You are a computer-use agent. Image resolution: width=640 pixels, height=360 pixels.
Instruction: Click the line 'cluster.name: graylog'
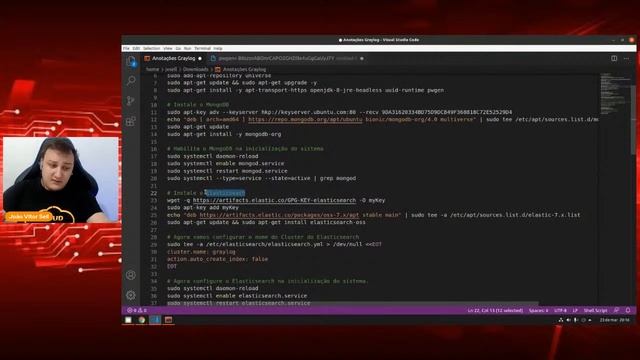[201, 252]
